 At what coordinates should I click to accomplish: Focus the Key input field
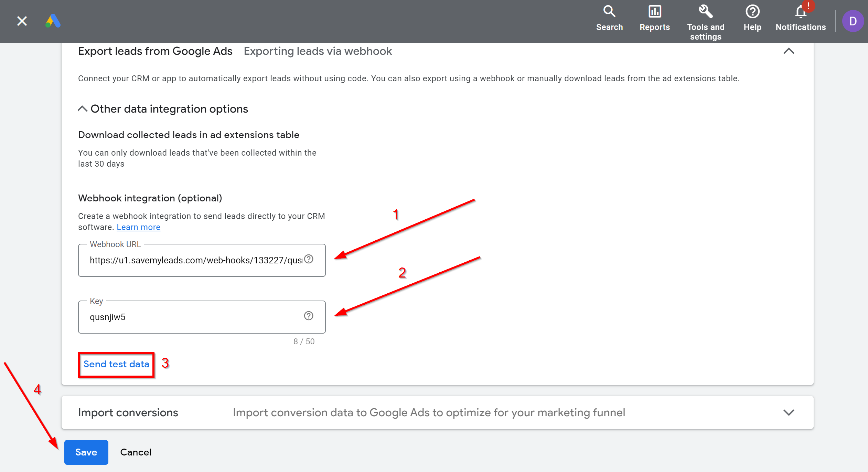(202, 317)
